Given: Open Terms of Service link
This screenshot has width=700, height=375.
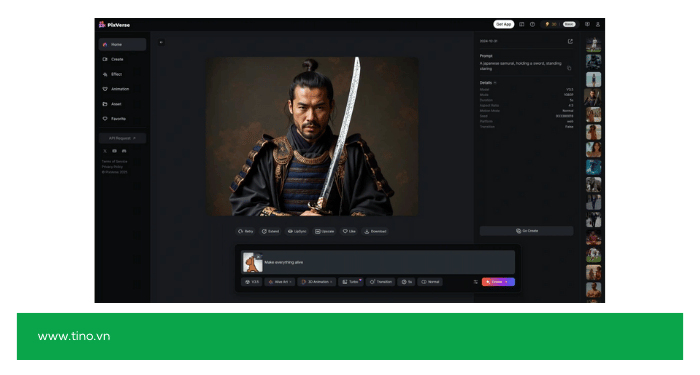Looking at the screenshot, I should click(x=114, y=162).
